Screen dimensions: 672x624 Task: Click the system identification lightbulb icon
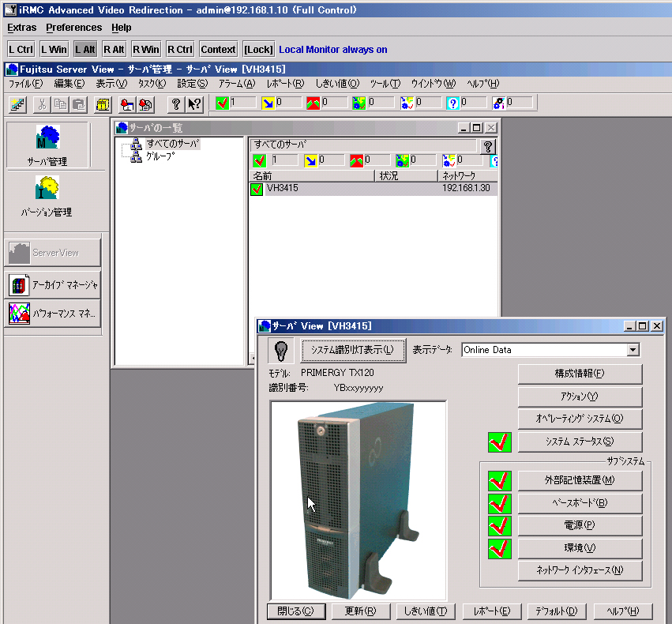tap(280, 349)
